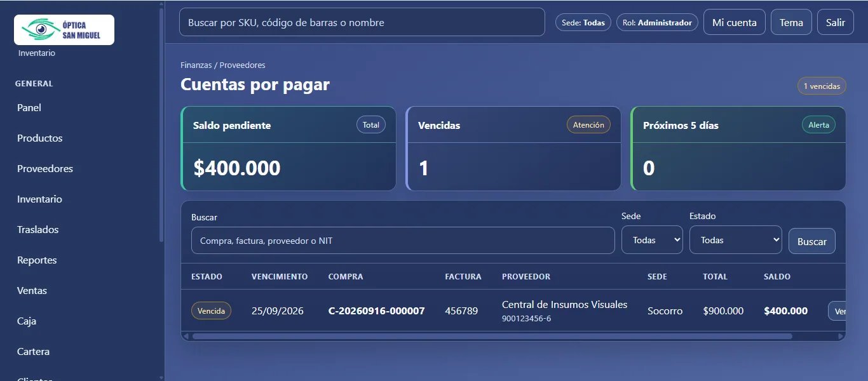Open Traslados from the sidebar

pyautogui.click(x=37, y=230)
